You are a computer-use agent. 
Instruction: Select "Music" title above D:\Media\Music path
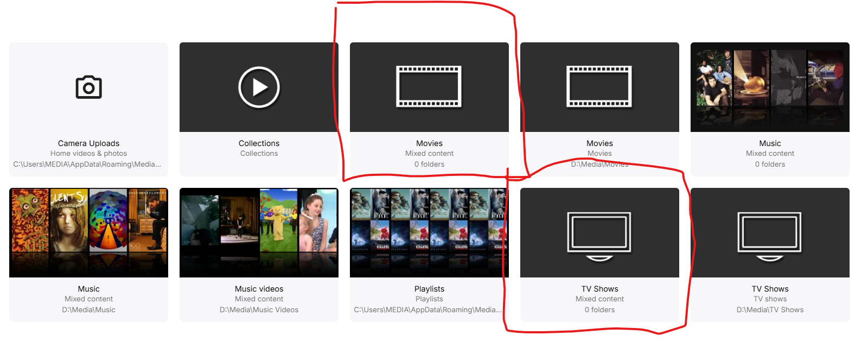coord(88,289)
